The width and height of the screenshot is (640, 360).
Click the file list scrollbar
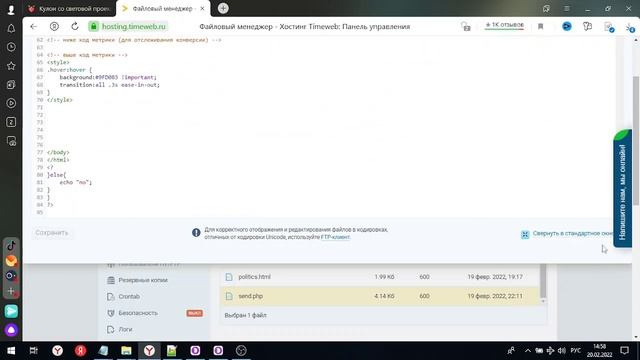coord(543,282)
